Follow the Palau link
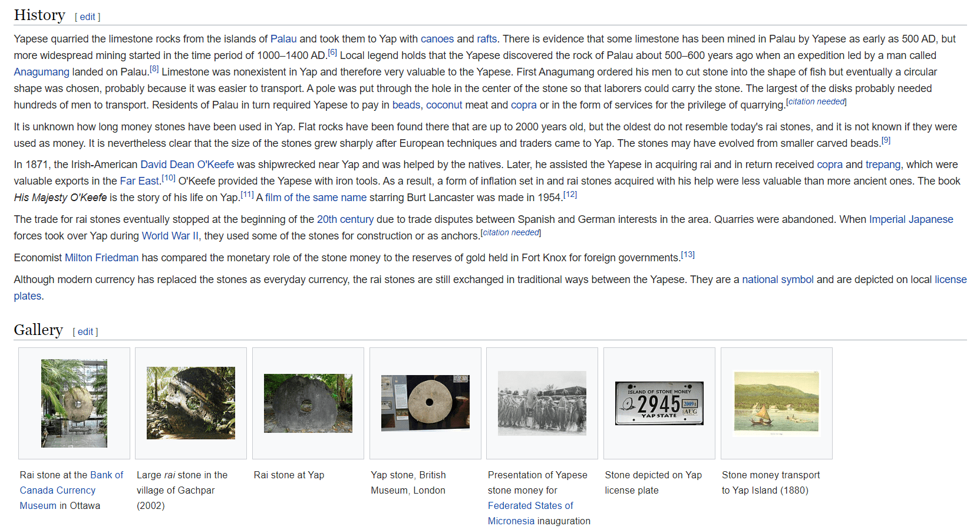The image size is (980, 529). 283,39
